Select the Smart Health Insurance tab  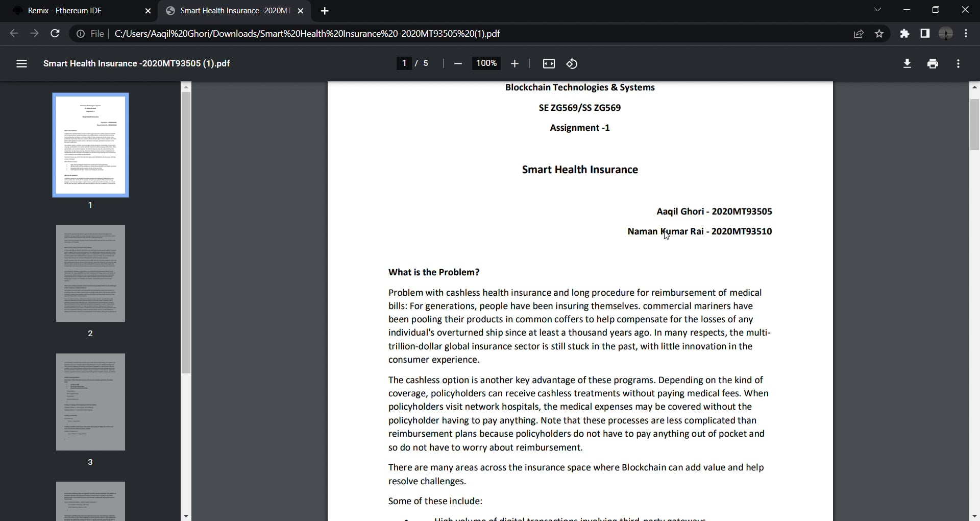coord(230,11)
